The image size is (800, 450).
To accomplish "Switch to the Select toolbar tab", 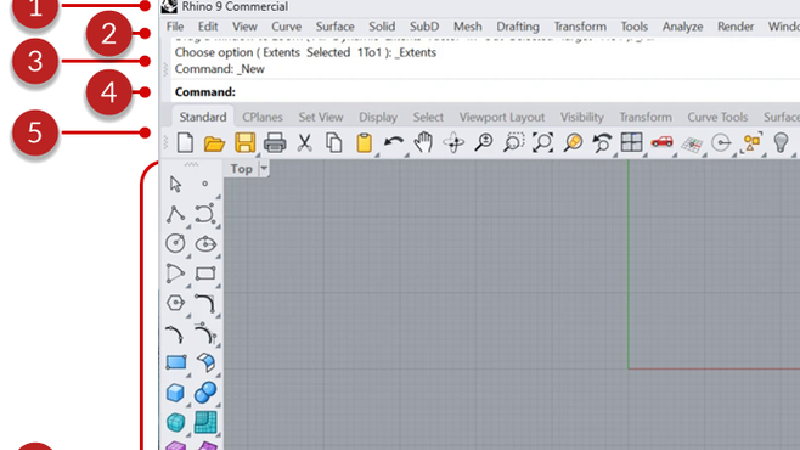I will click(x=428, y=117).
